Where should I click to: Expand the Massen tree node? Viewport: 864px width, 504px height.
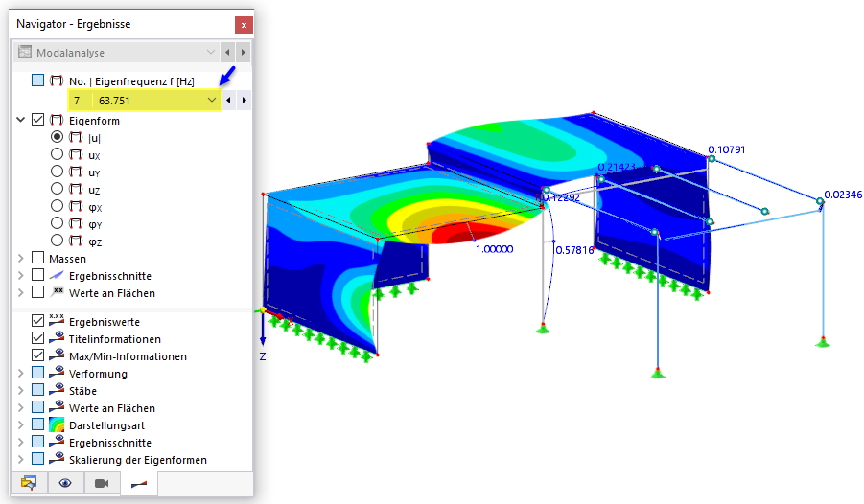click(x=21, y=258)
